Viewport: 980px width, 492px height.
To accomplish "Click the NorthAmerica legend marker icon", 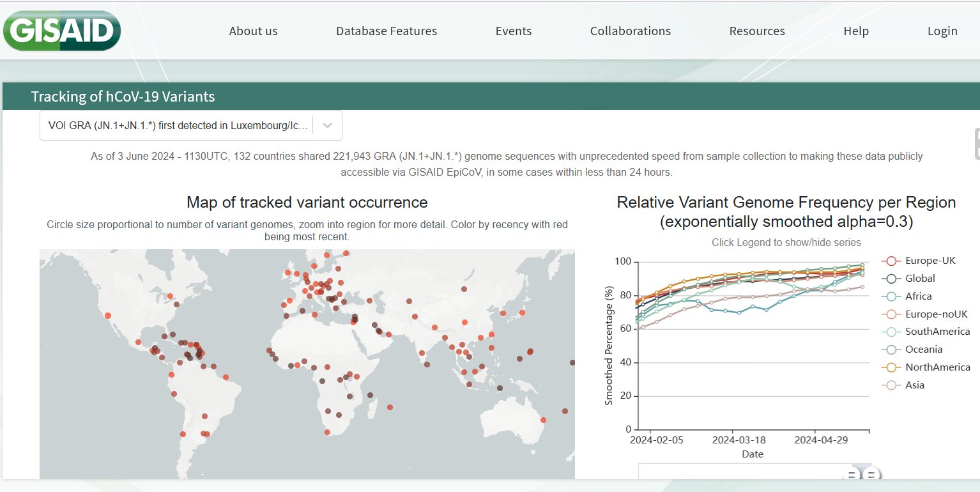I will tap(892, 367).
